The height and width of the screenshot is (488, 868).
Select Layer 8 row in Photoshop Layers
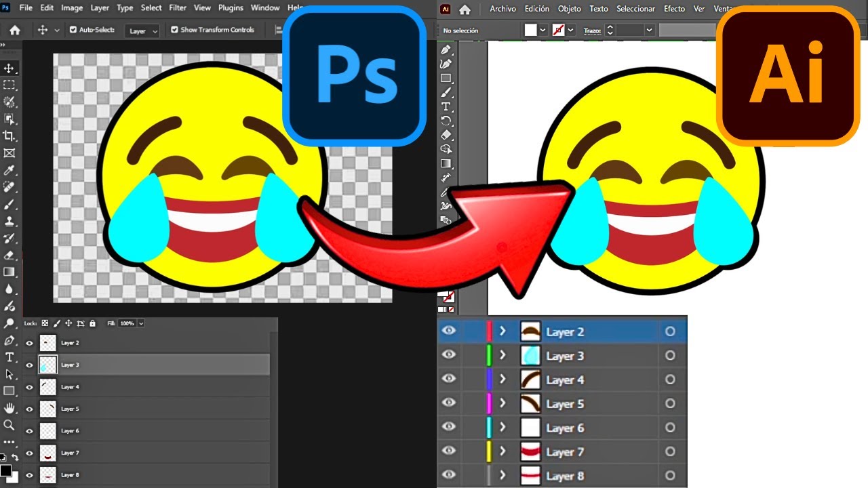point(146,475)
